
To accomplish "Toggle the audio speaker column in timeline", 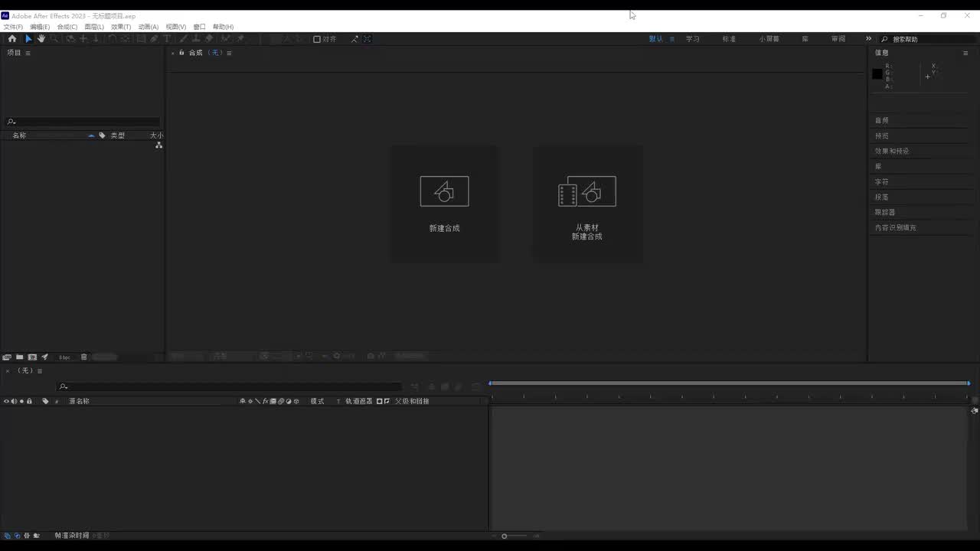I will [14, 401].
